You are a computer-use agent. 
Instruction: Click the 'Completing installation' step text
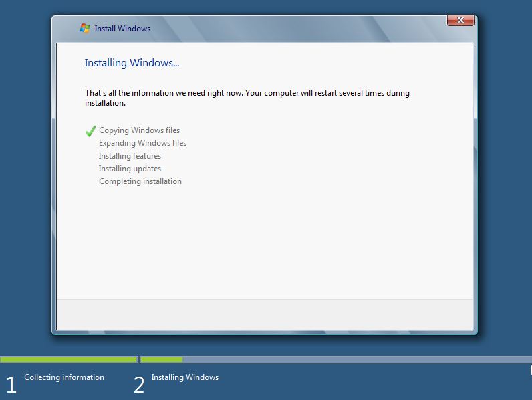pyautogui.click(x=140, y=181)
